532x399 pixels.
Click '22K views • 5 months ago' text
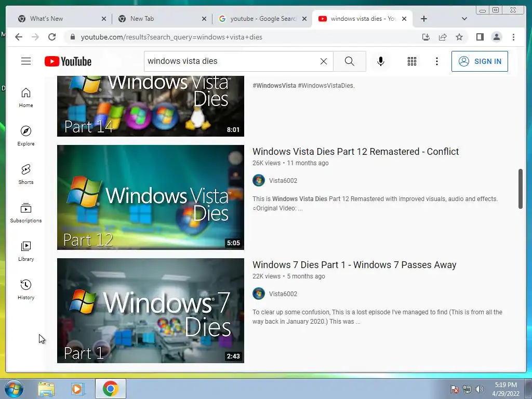[x=289, y=276]
